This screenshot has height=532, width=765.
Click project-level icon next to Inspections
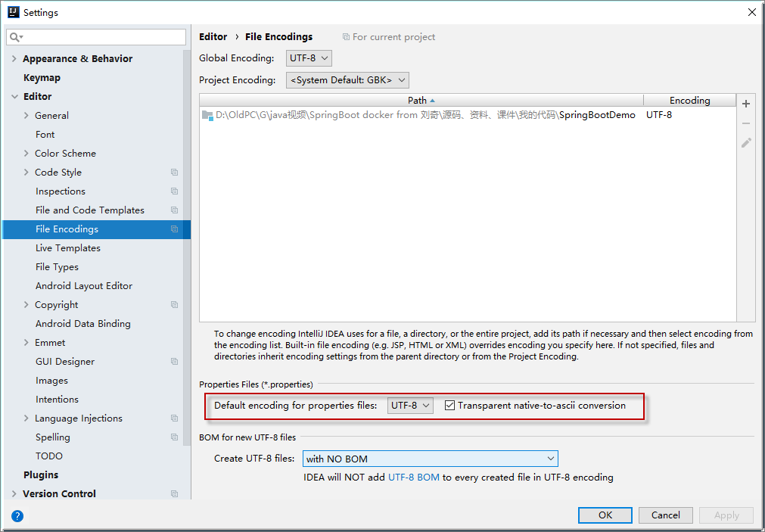coord(174,191)
